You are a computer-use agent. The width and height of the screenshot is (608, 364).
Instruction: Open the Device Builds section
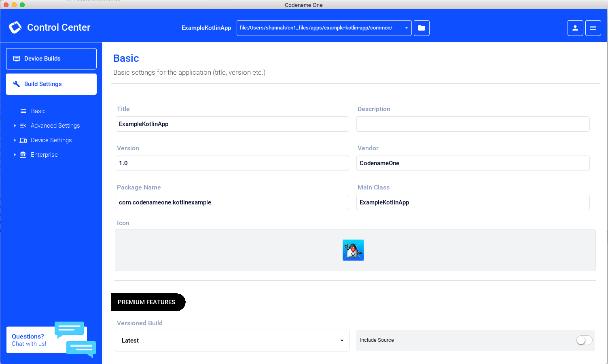51,59
